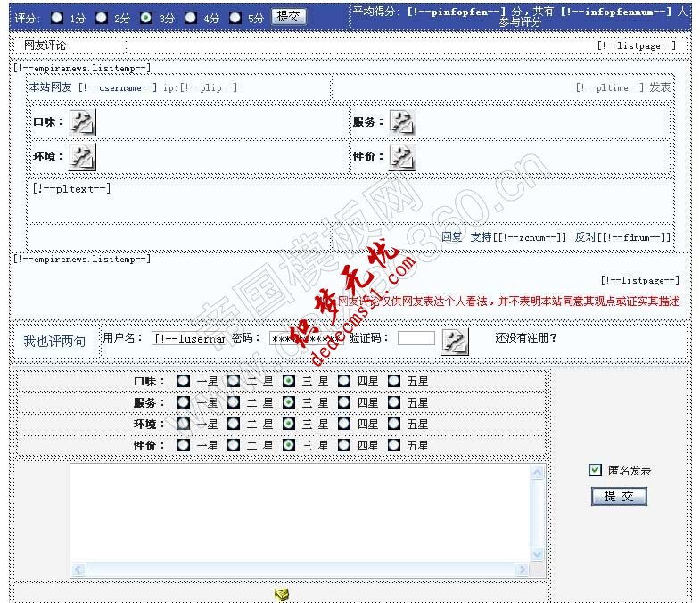The image size is (700, 603).
Task: Click the textarea scroll down arrow
Action: click(x=538, y=554)
